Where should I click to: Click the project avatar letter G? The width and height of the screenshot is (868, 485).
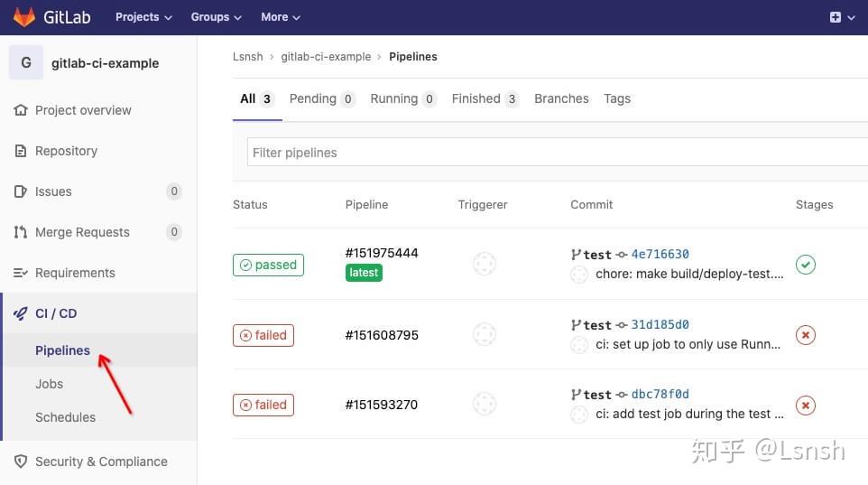[26, 62]
